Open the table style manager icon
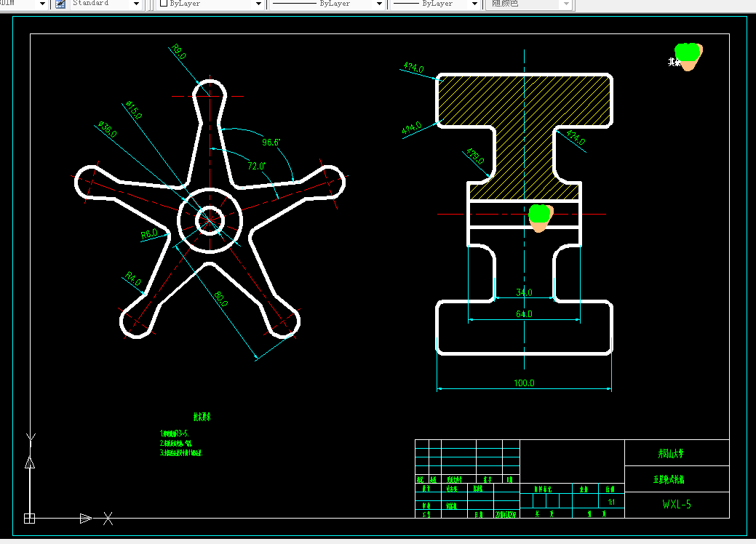 tap(60, 4)
